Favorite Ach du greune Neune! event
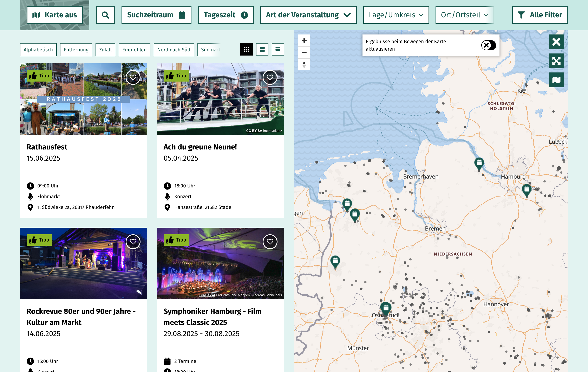588x372 pixels. (x=270, y=77)
